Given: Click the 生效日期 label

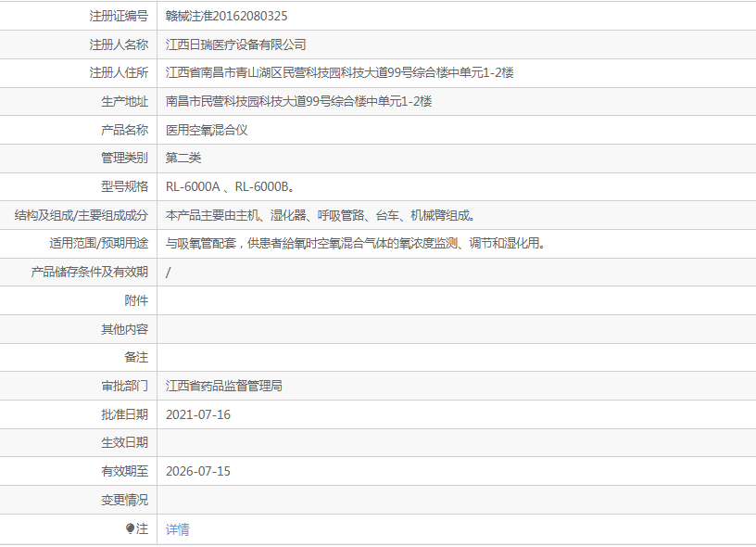Looking at the screenshot, I should coord(124,443).
